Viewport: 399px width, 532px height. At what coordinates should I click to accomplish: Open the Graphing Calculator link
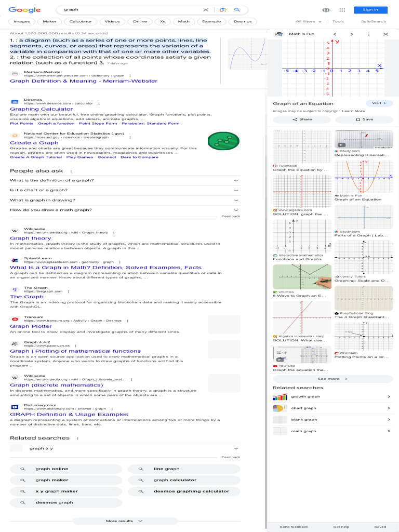click(42, 109)
